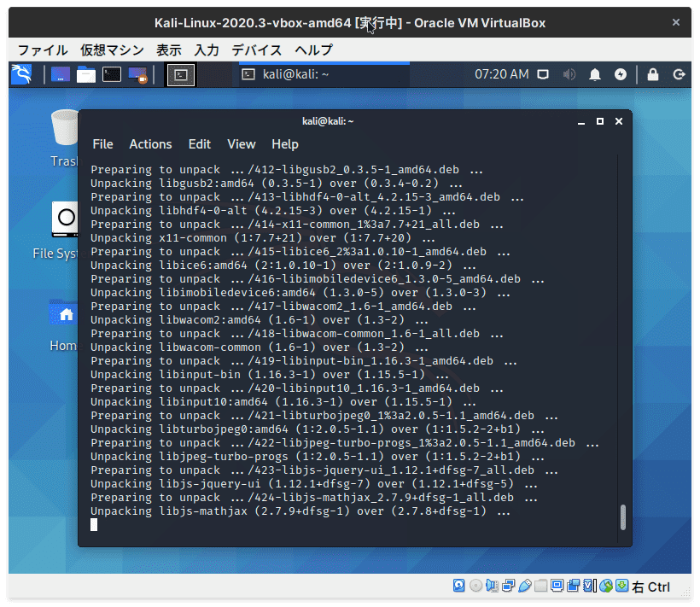Image resolution: width=700 pixels, height=607 pixels.
Task: Open the terminal File menu
Action: click(x=102, y=144)
